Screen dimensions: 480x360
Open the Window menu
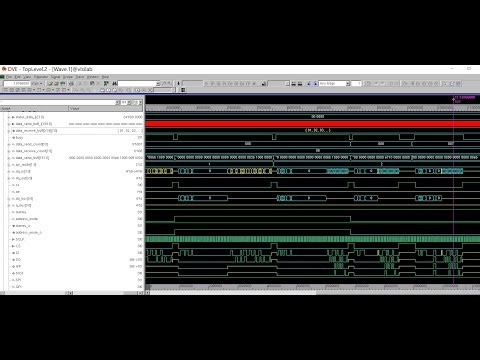pos(93,77)
